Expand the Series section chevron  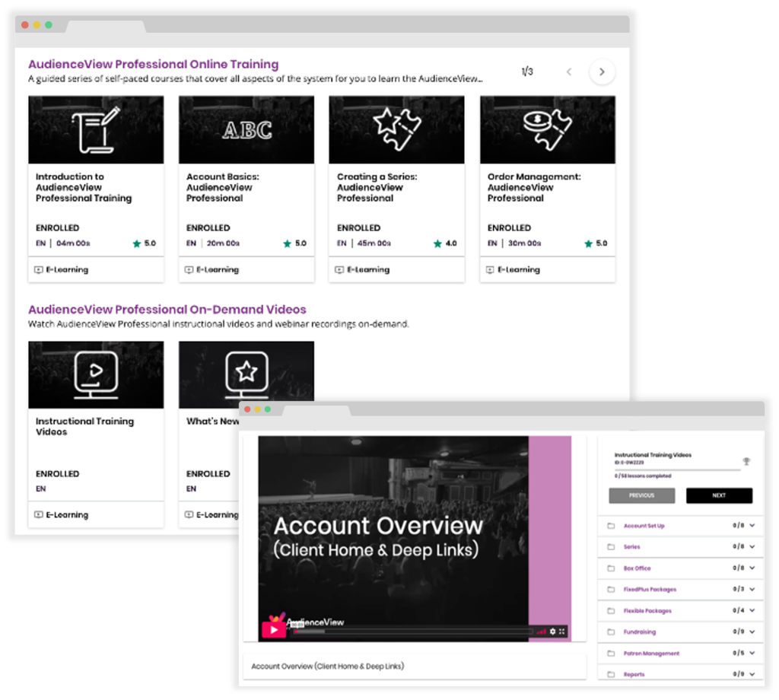pyautogui.click(x=752, y=546)
